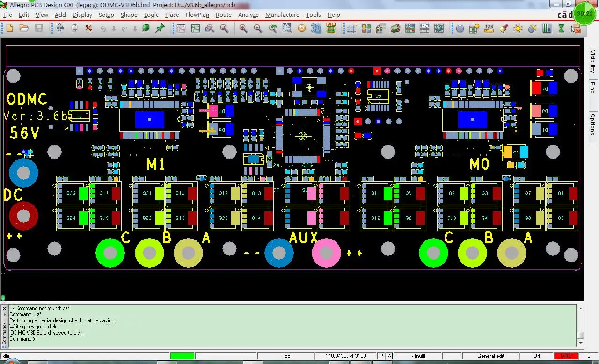Click the 123 ruler measure icon
Screen dimensions: 599x364
(489, 29)
